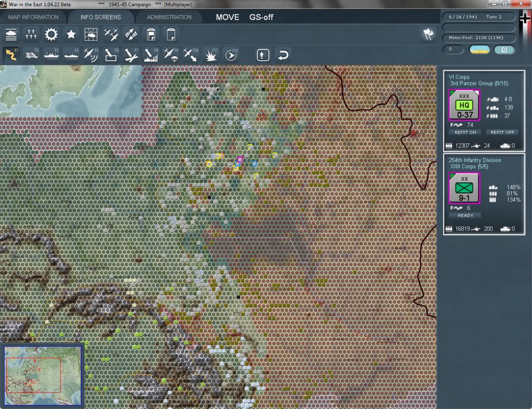532x409 pixels.
Task: Toggle READY status of 254th Infantry Division
Action: coord(465,216)
